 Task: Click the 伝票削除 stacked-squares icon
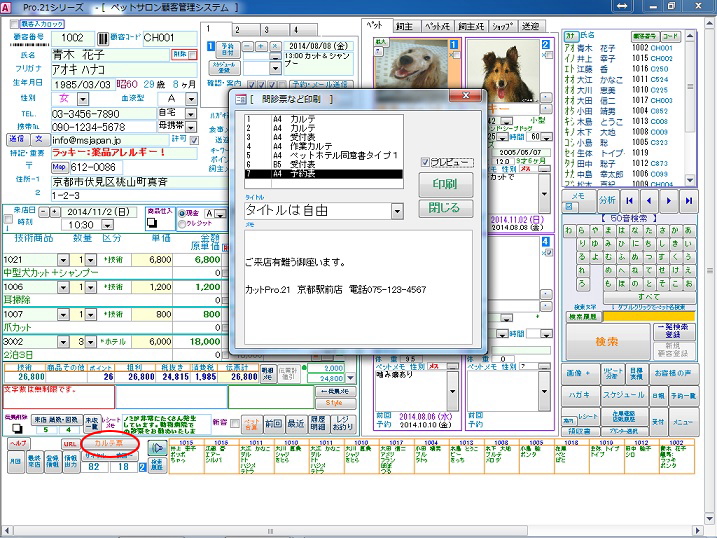17,429
